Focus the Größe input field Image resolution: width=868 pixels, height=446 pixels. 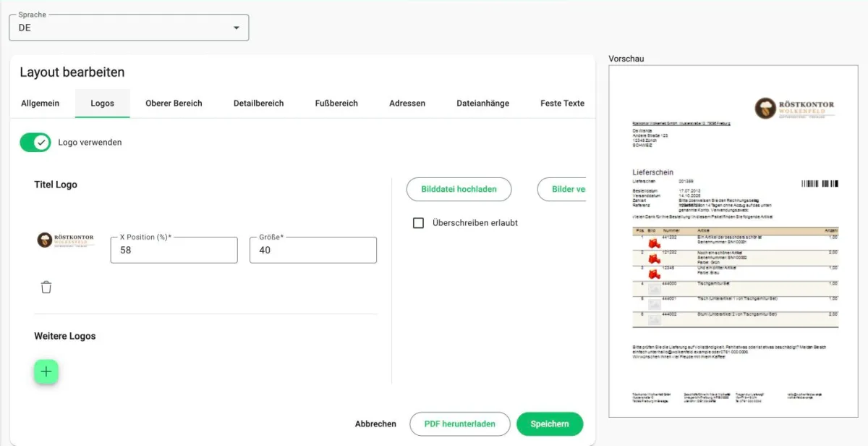coord(313,250)
